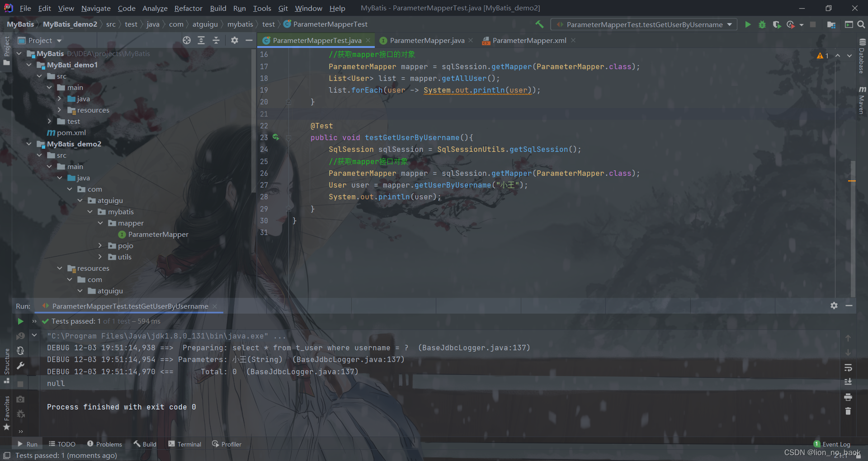Click breadcrumb MyBatis_demo2
The height and width of the screenshot is (461, 868).
pyautogui.click(x=70, y=24)
